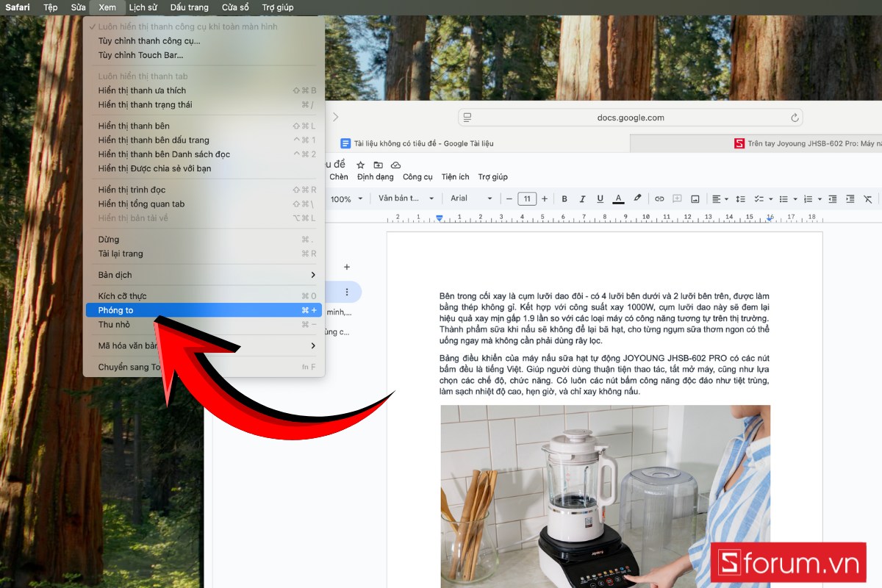Select "Thu nhỏ" in the Xem menu

click(x=204, y=324)
